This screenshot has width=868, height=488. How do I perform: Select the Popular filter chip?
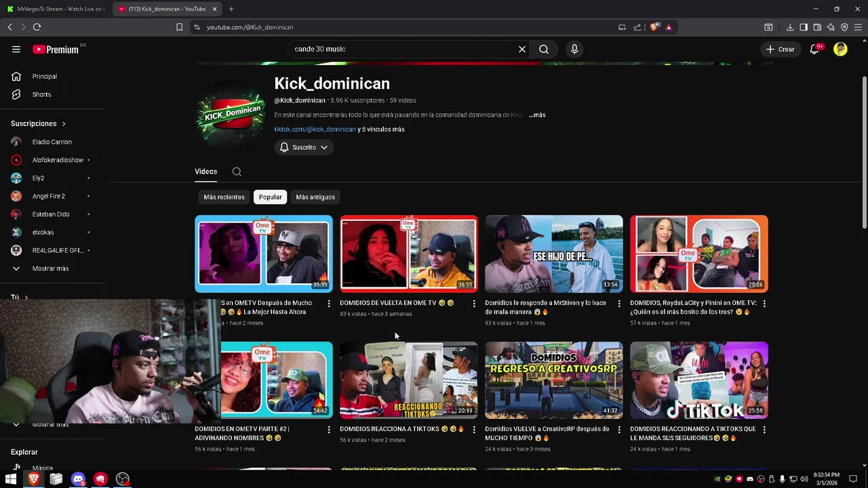270,197
